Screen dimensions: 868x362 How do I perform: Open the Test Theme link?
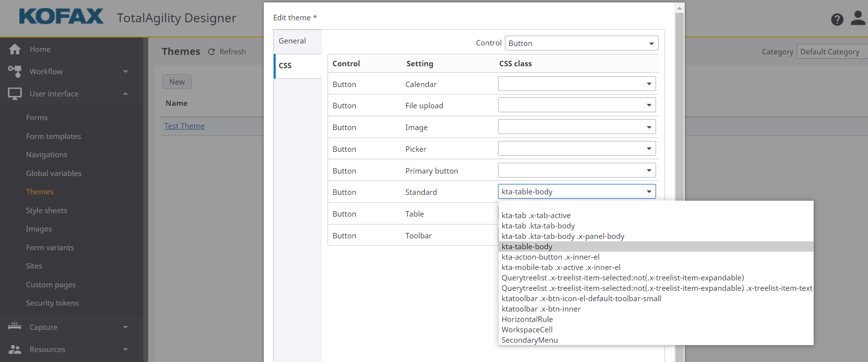184,126
